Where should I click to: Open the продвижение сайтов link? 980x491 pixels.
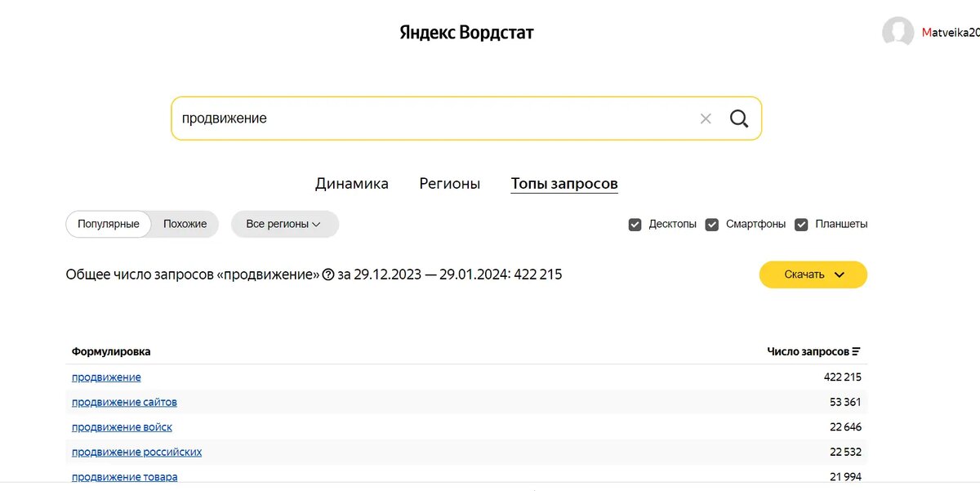point(124,402)
